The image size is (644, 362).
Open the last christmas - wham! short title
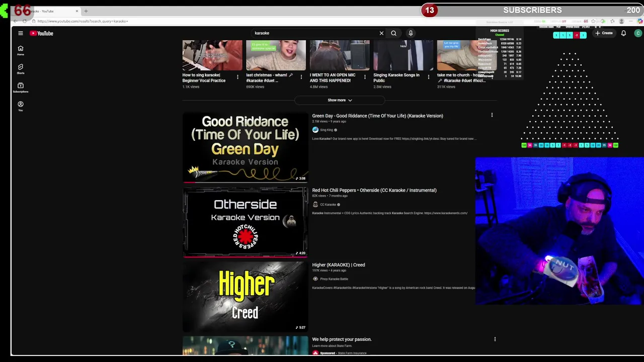coord(269,77)
